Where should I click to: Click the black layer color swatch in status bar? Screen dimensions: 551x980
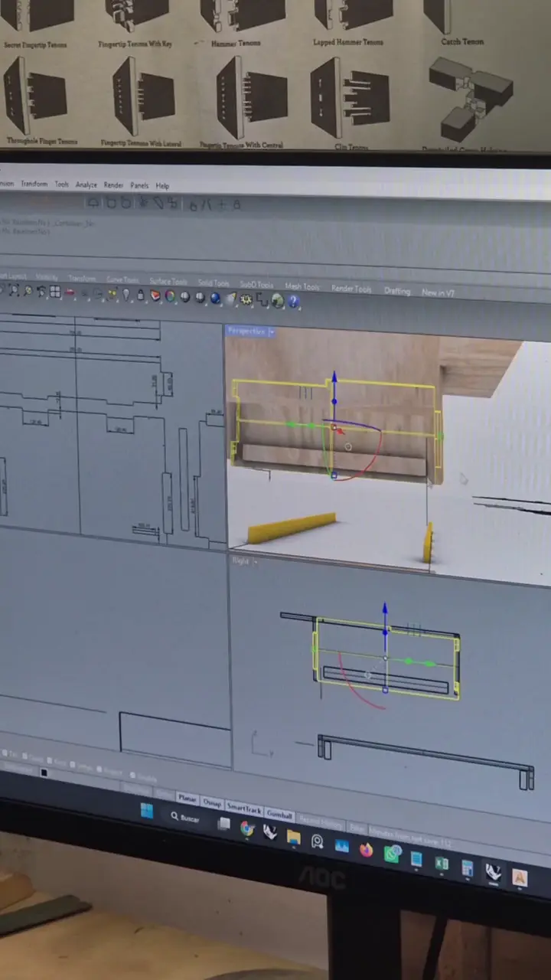point(44,773)
